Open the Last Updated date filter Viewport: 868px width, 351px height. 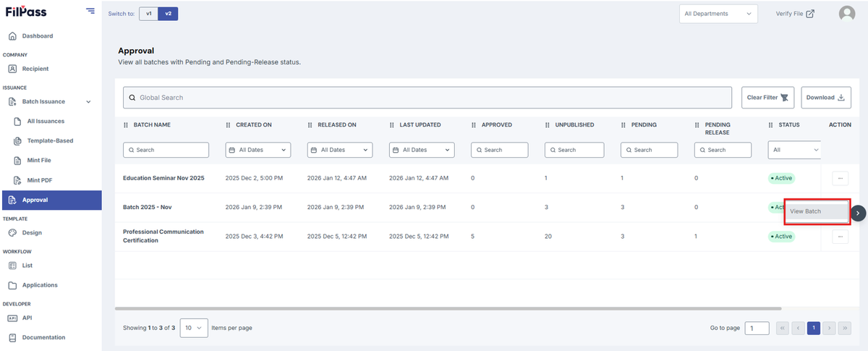coord(422,150)
